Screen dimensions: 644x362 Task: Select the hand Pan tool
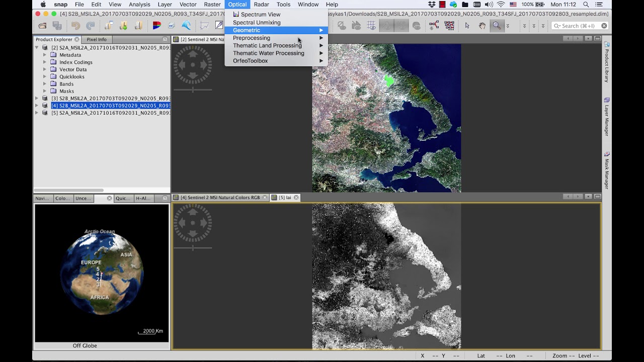click(482, 26)
